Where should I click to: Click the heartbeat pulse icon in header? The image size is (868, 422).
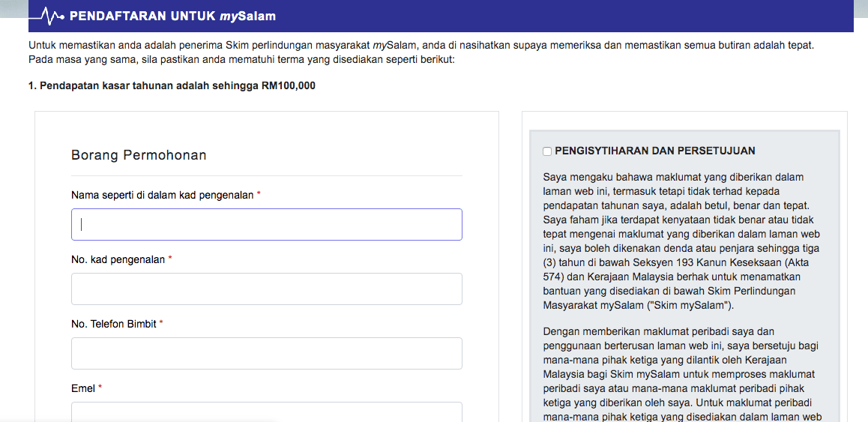pos(47,16)
